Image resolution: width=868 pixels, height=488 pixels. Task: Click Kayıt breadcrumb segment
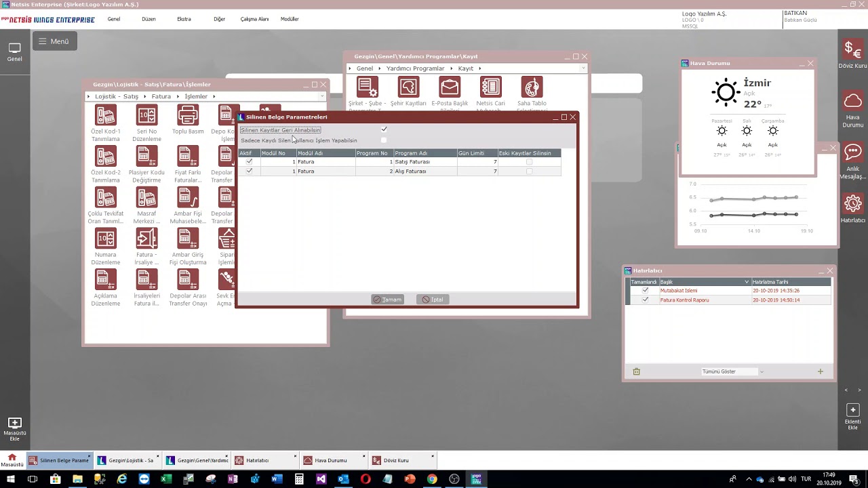(465, 68)
